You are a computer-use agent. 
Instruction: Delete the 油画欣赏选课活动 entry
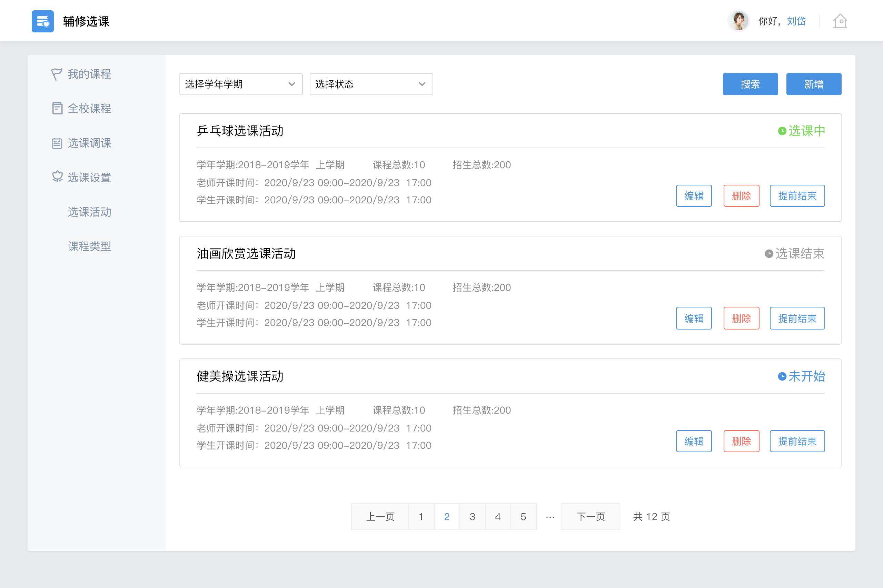pyautogui.click(x=741, y=318)
